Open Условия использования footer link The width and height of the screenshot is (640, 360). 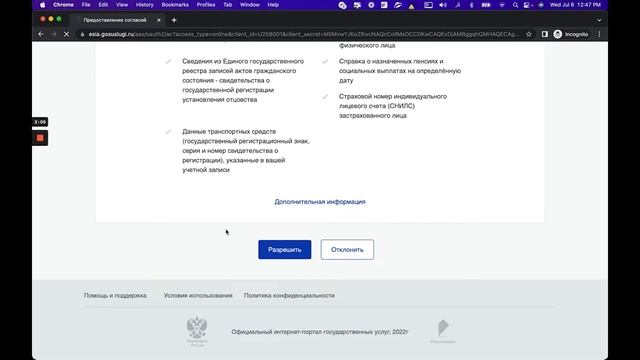(198, 295)
